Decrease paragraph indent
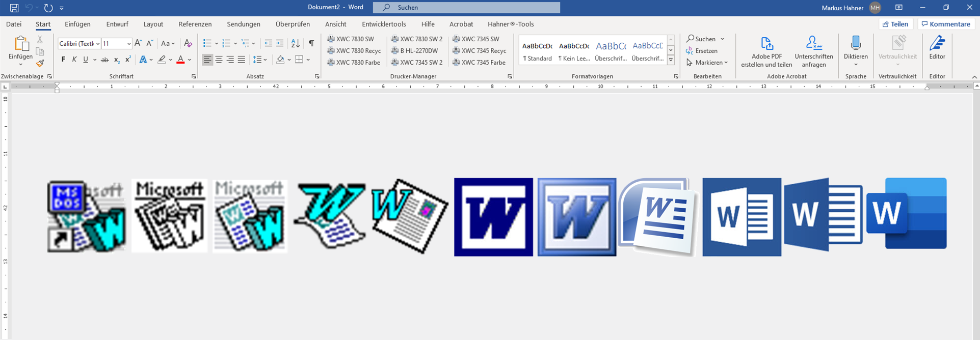980x340 pixels. 268,43
